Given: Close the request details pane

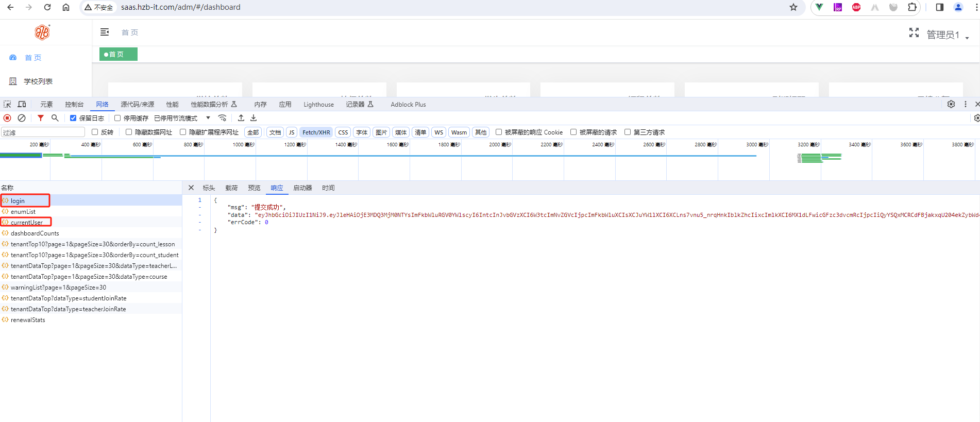Looking at the screenshot, I should point(191,188).
